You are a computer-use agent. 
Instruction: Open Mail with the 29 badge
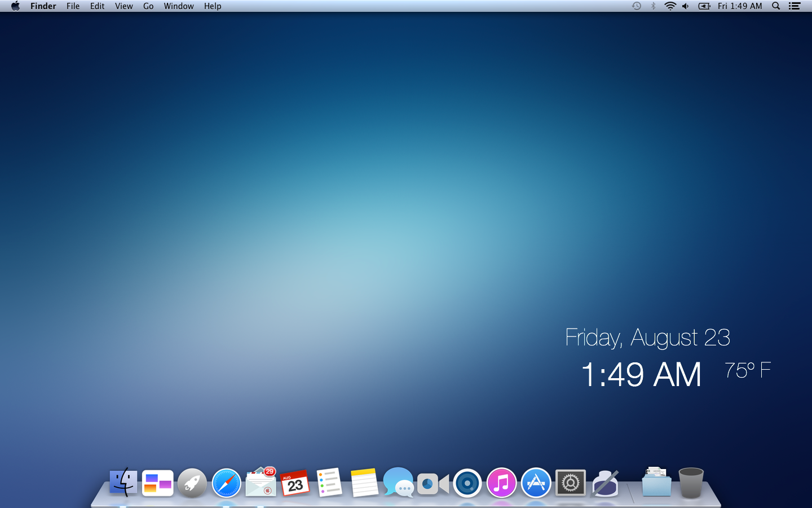(x=261, y=482)
